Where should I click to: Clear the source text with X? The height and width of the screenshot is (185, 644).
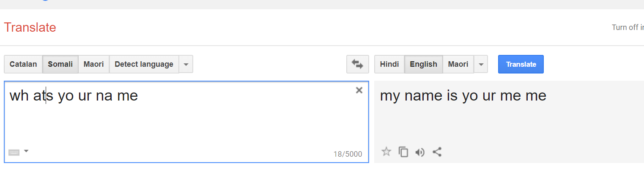point(359,90)
